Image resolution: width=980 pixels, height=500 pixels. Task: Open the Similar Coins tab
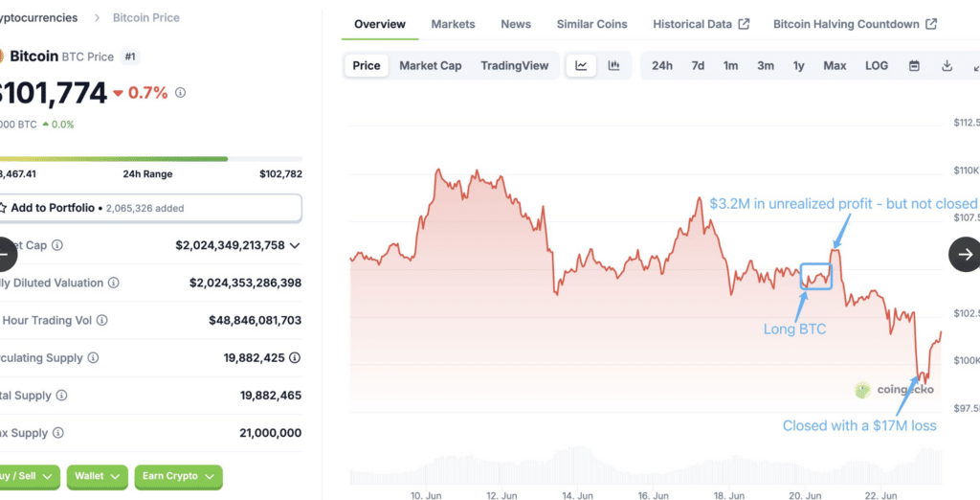[x=591, y=24]
